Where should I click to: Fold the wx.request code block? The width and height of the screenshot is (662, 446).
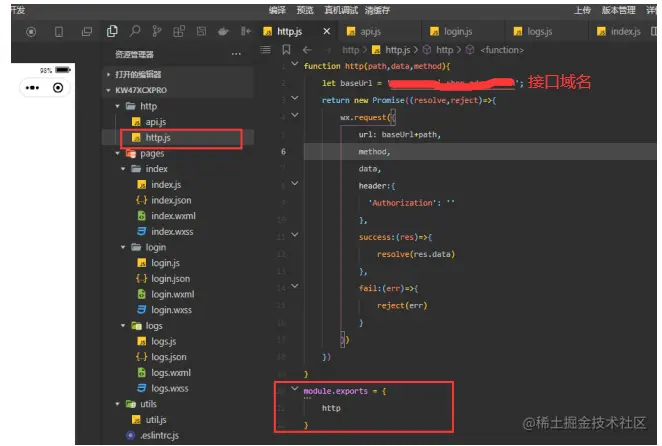(295, 115)
